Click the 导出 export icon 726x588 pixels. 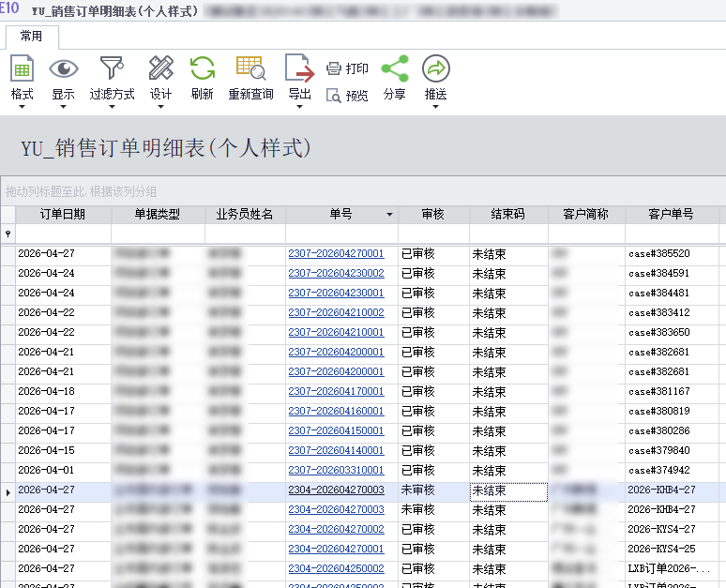[299, 68]
